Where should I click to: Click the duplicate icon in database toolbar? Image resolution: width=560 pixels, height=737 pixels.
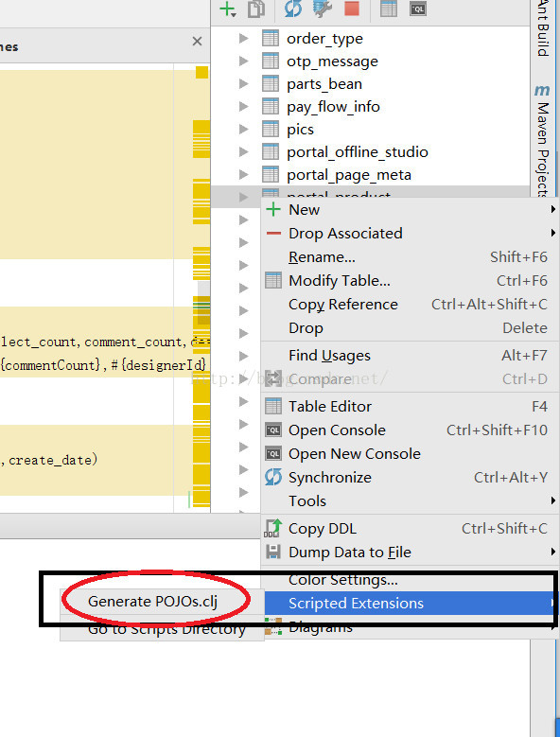click(256, 9)
